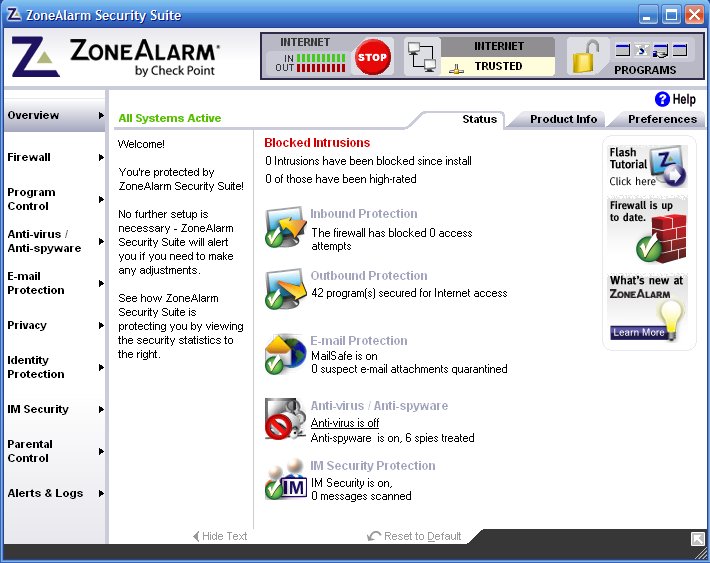Expand the Alerts & Logs menu arrow
This screenshot has width=710, height=563.
tap(101, 493)
